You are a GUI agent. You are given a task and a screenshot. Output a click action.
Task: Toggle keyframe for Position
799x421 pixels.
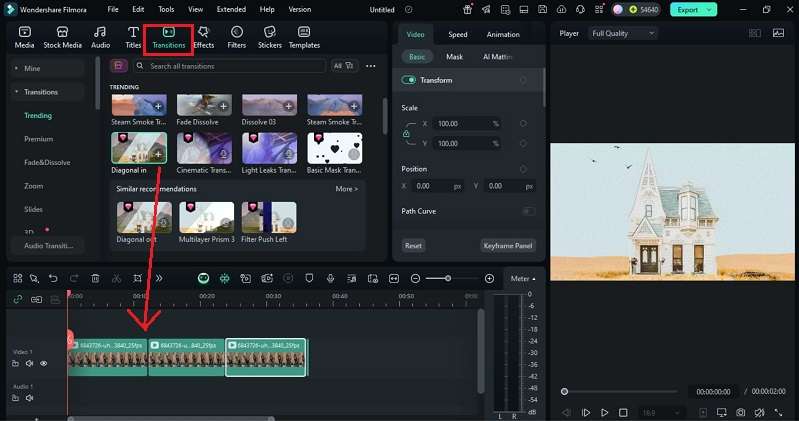tap(523, 169)
